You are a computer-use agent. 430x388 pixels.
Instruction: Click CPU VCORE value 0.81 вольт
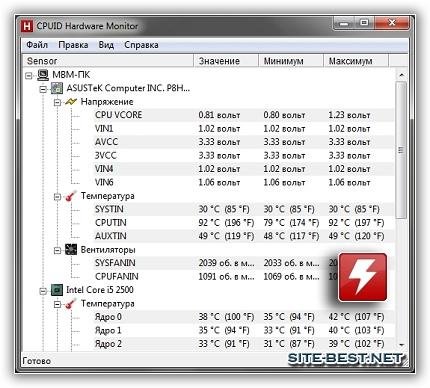coord(219,115)
